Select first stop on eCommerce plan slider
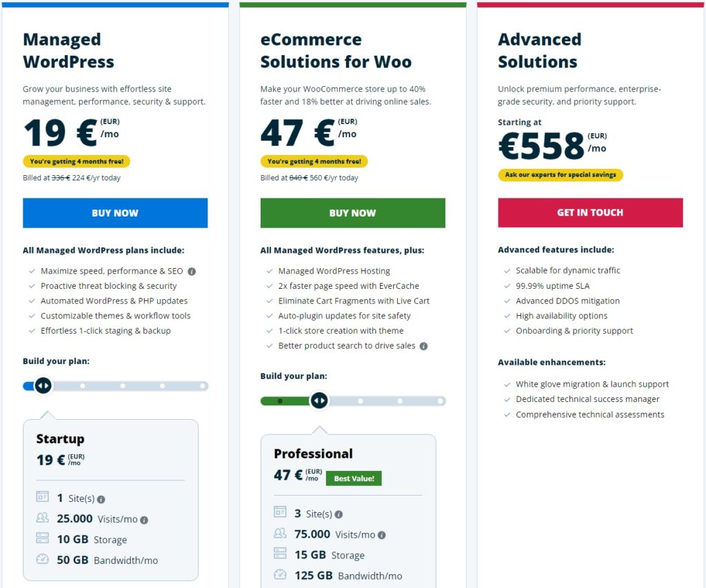Image resolution: width=706 pixels, height=588 pixels. click(x=280, y=401)
